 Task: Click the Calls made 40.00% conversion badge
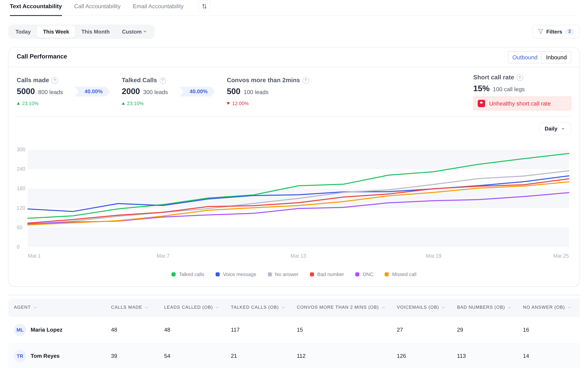tap(92, 92)
